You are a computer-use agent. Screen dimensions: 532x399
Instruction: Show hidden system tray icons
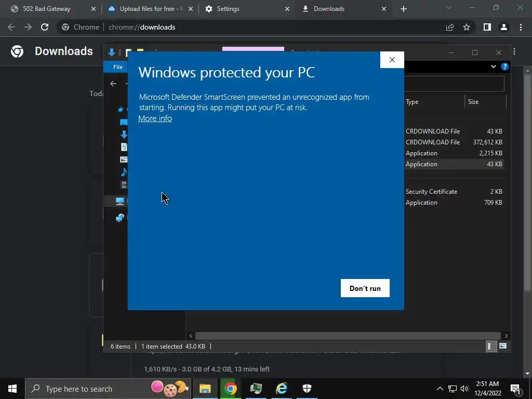point(440,389)
